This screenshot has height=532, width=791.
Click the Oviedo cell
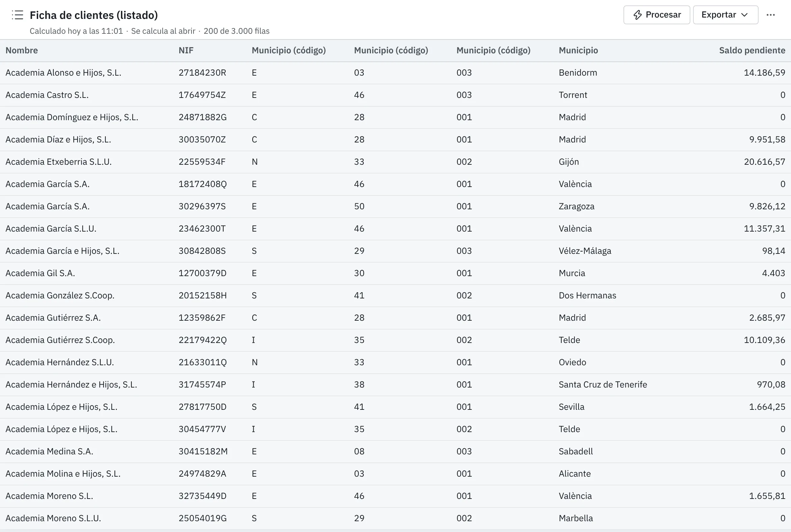(572, 362)
